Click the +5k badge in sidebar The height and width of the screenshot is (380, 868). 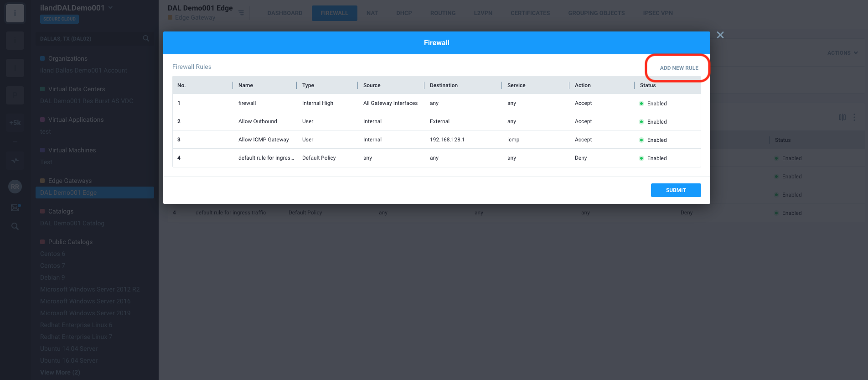click(x=15, y=123)
